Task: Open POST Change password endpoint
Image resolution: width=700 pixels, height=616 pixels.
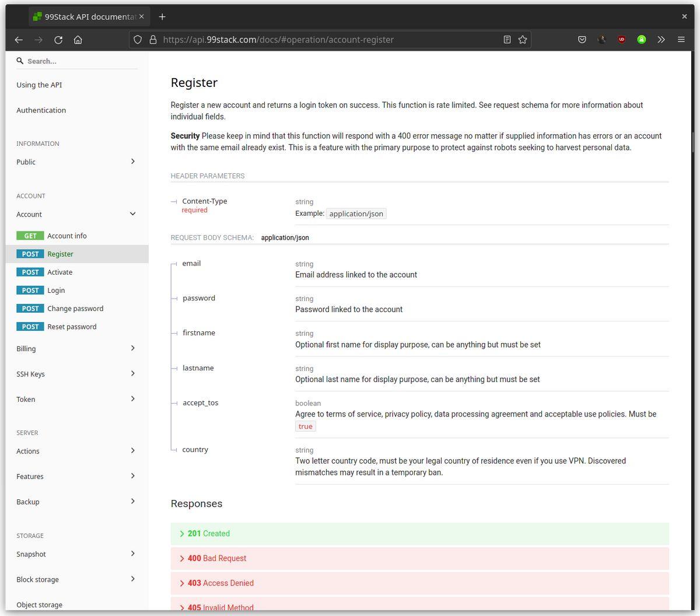Action: pyautogui.click(x=77, y=308)
